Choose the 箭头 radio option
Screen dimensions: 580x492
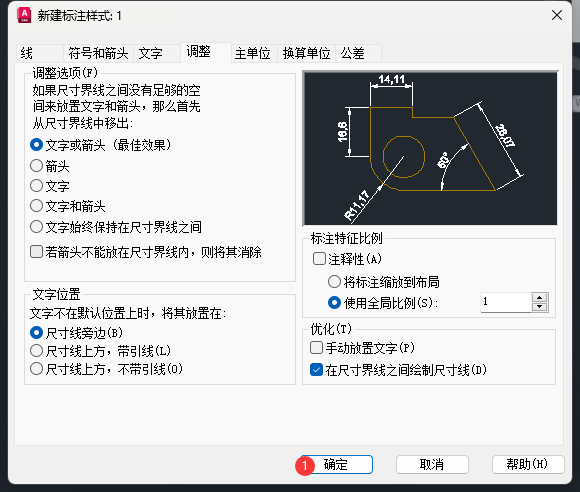click(50, 166)
